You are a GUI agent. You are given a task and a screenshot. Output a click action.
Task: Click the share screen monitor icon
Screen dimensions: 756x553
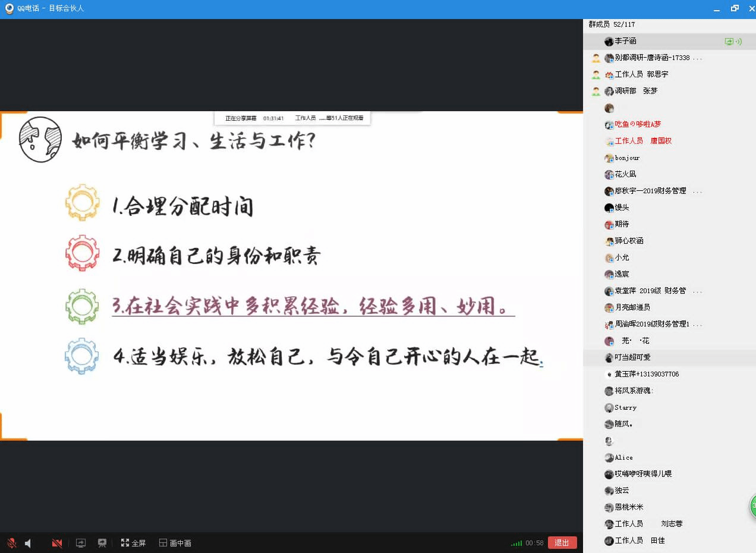pyautogui.click(x=81, y=543)
